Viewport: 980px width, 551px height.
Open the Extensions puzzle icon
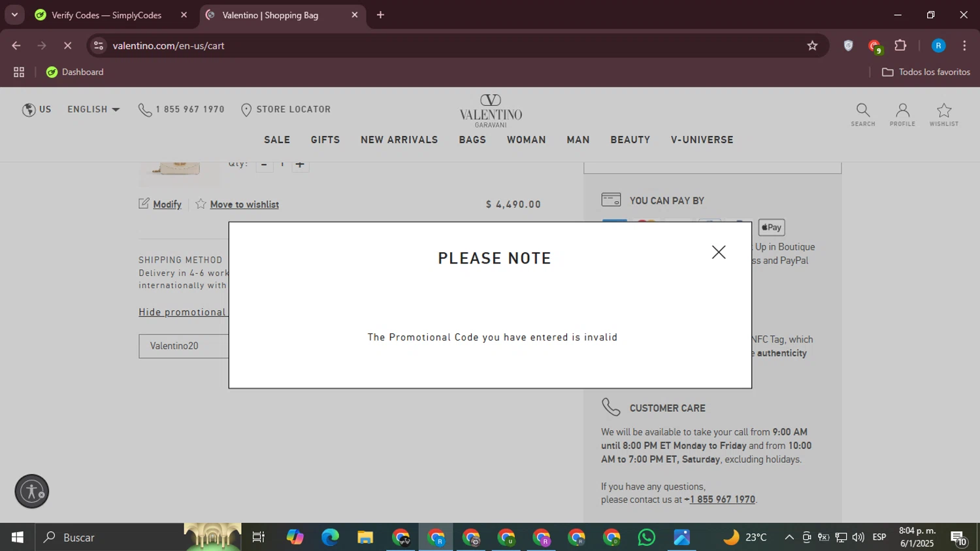(900, 46)
